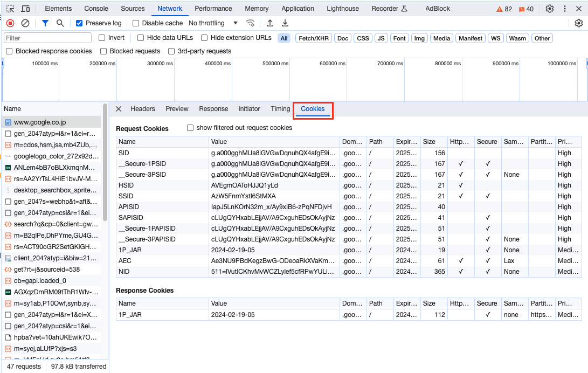This screenshot has width=588, height=373.
Task: Toggle the device toolbar icon
Action: click(x=25, y=9)
